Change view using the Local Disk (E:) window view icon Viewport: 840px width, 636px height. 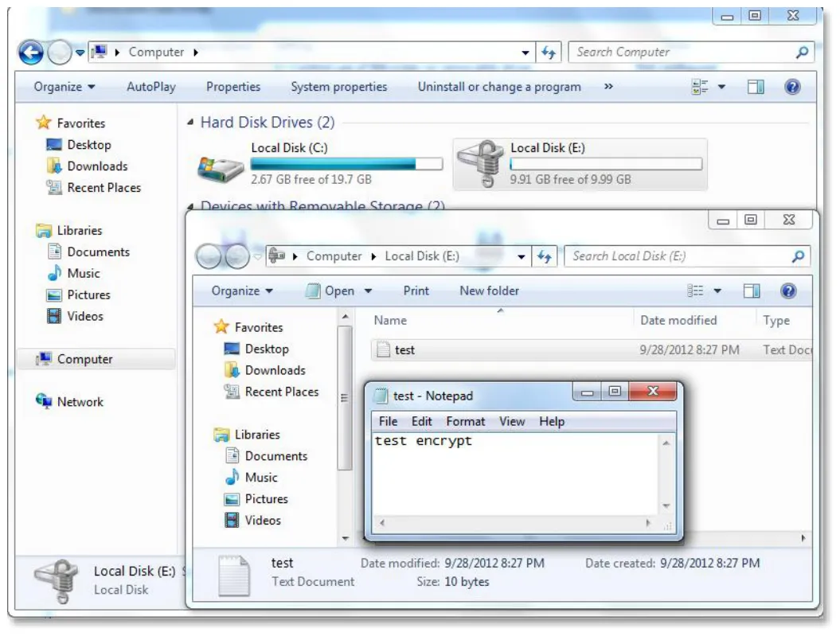tap(695, 291)
